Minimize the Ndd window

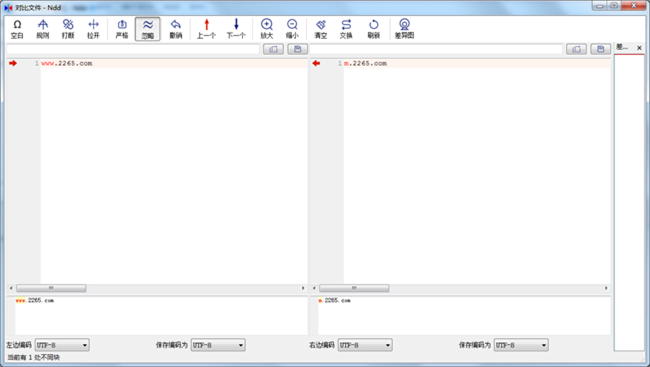click(599, 6)
